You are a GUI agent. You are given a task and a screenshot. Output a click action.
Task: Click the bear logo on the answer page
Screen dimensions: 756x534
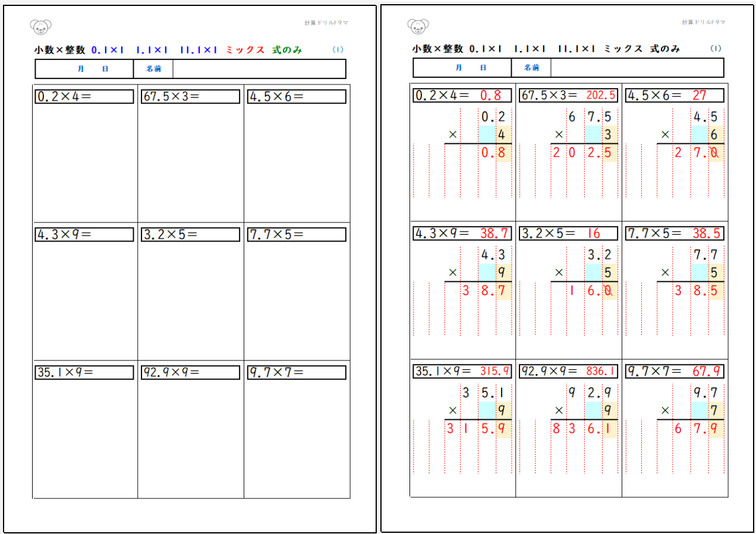[x=418, y=26]
